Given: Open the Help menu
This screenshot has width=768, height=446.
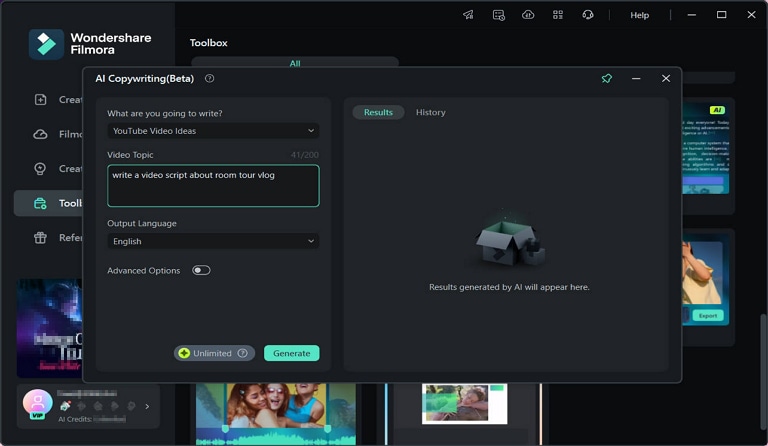Looking at the screenshot, I should (639, 15).
